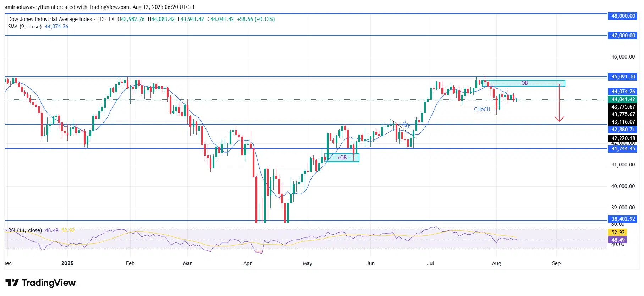
Task: Click the 41,000.00 axis price
Action: pos(623,165)
